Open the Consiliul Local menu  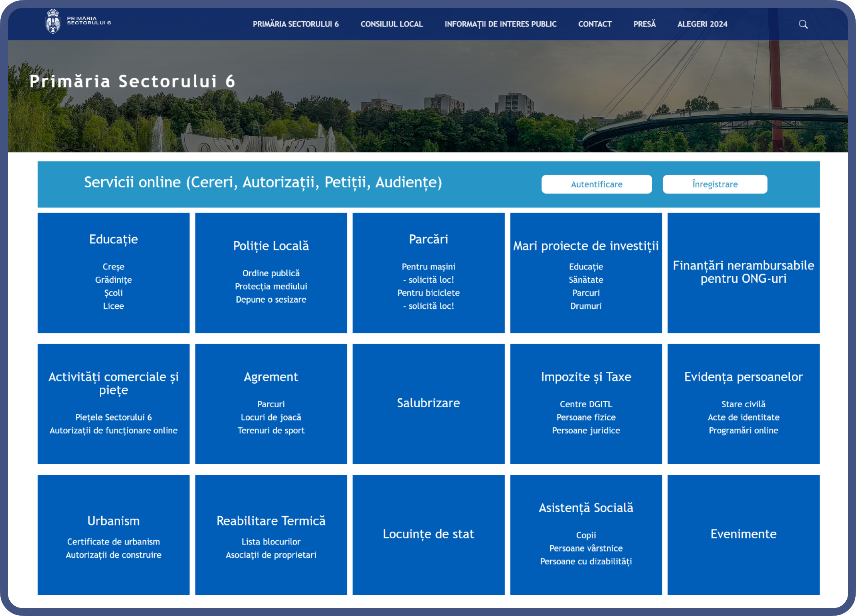click(x=391, y=24)
